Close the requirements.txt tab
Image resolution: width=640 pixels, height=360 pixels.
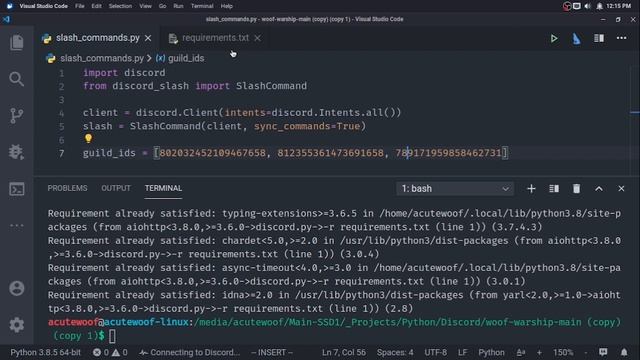(x=257, y=38)
